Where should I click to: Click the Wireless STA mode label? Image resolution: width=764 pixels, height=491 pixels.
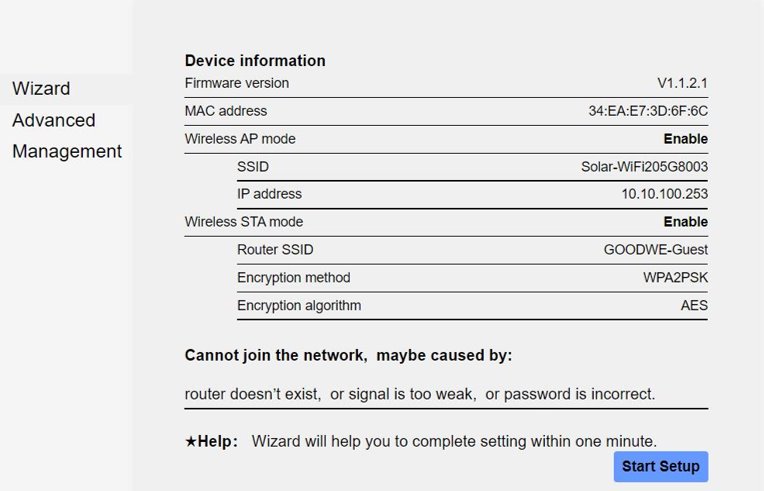(244, 222)
